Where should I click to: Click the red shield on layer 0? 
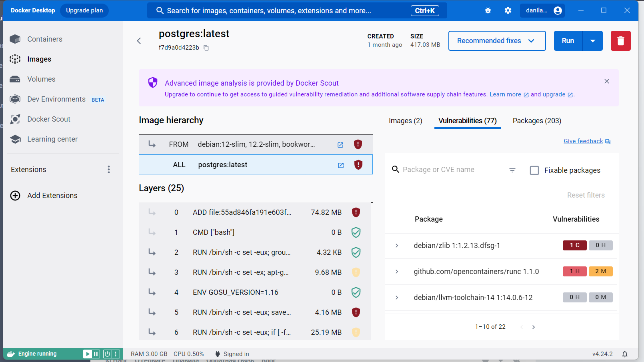[356, 212]
